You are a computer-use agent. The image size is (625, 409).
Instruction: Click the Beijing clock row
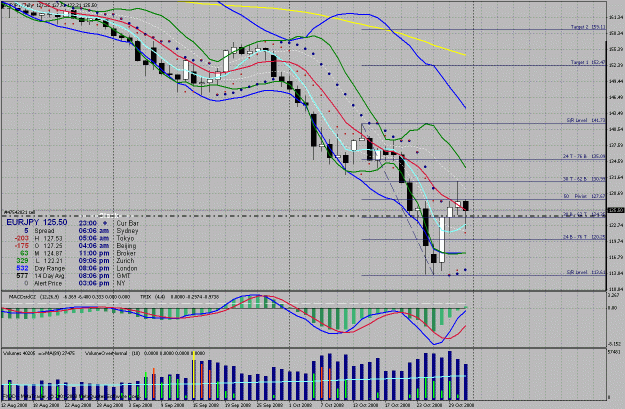tap(107, 246)
